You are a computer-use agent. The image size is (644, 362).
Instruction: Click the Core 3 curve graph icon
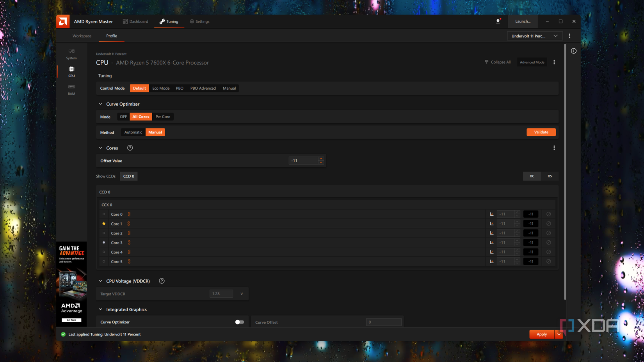tap(492, 243)
